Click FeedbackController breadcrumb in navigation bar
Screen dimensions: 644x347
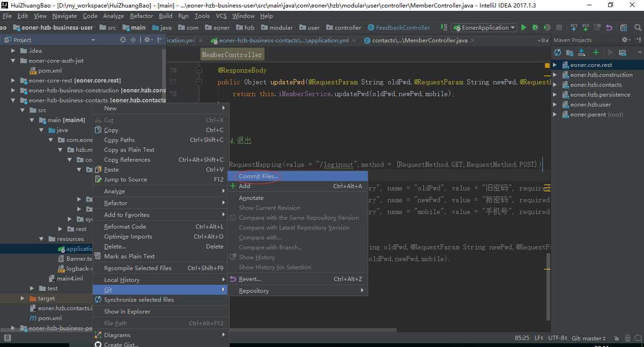[398, 28]
